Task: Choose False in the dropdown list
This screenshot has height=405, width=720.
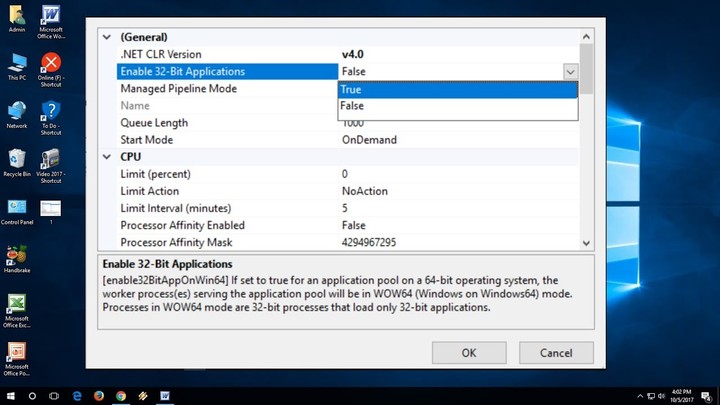Action: tap(457, 106)
